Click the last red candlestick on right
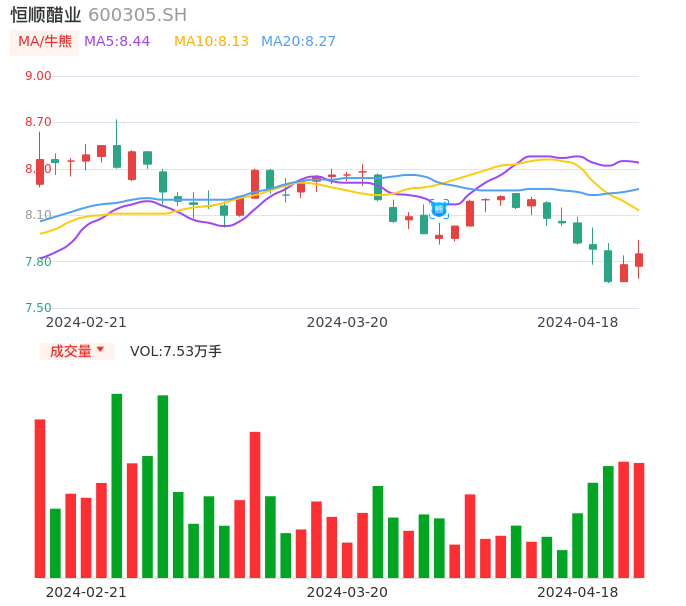The image size is (686, 606). [639, 260]
